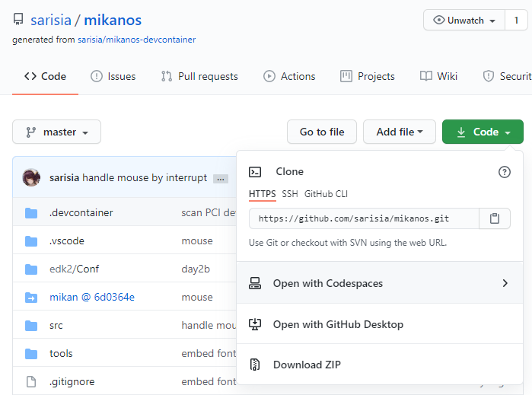Click the Clone terminal icon
The width and height of the screenshot is (532, 395).
(255, 172)
